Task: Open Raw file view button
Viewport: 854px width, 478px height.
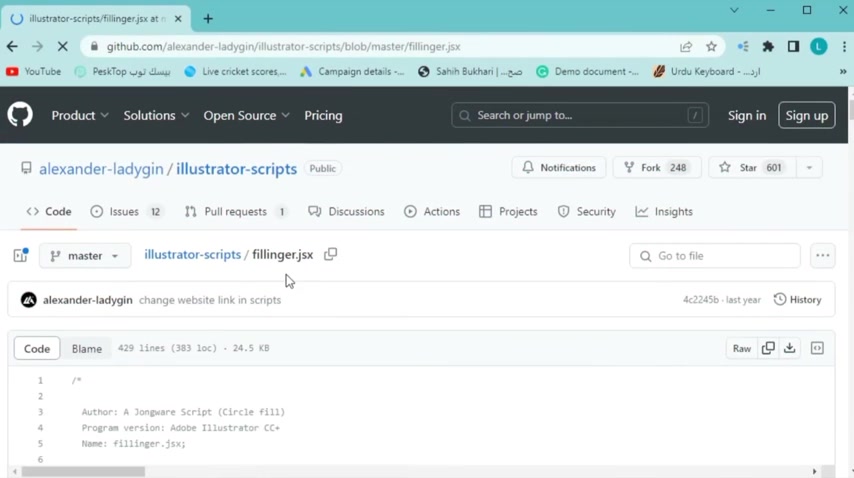Action: pos(742,348)
